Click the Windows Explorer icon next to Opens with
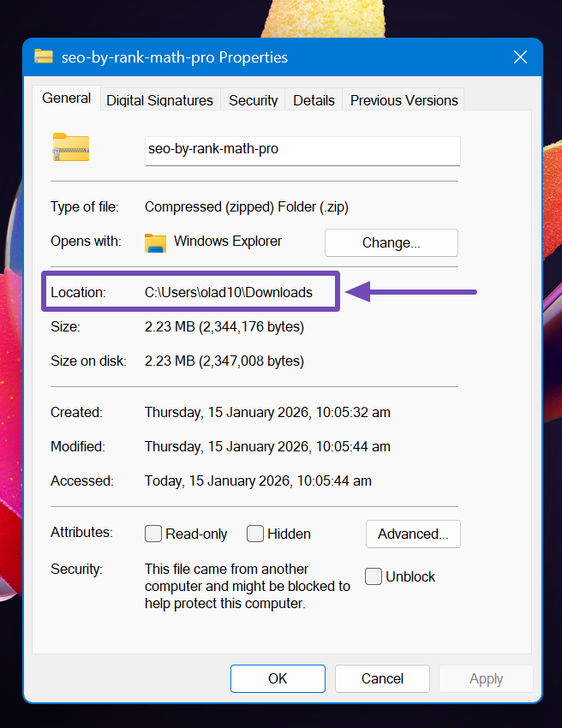Screen dimensions: 562x728 click(155, 243)
